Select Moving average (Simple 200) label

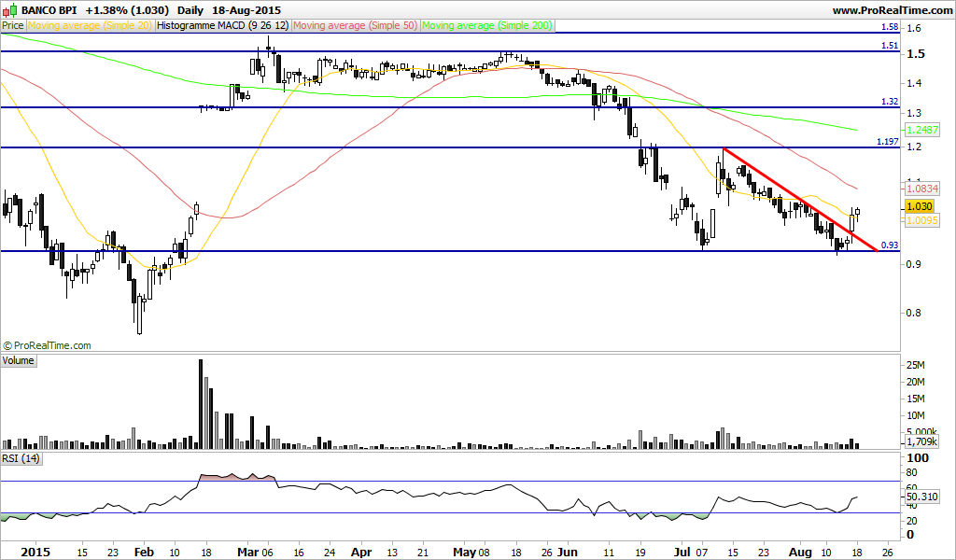pyautogui.click(x=487, y=25)
